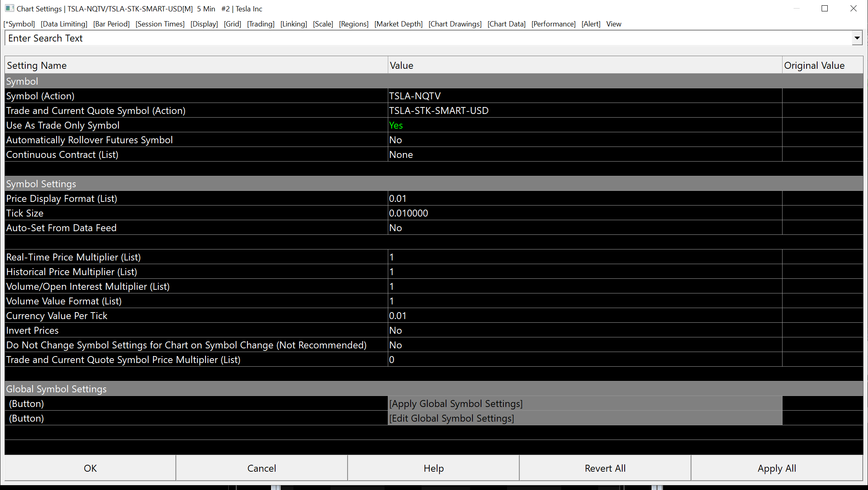
Task: Click Edit Global Symbol Settings button
Action: [x=451, y=418]
